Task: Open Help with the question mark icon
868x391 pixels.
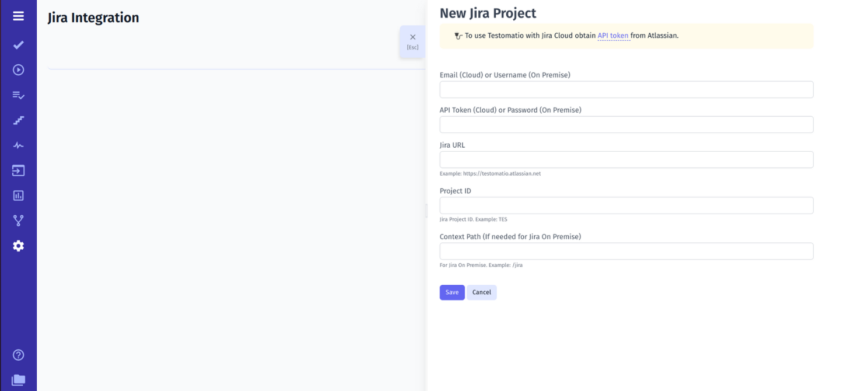Action: [17, 354]
